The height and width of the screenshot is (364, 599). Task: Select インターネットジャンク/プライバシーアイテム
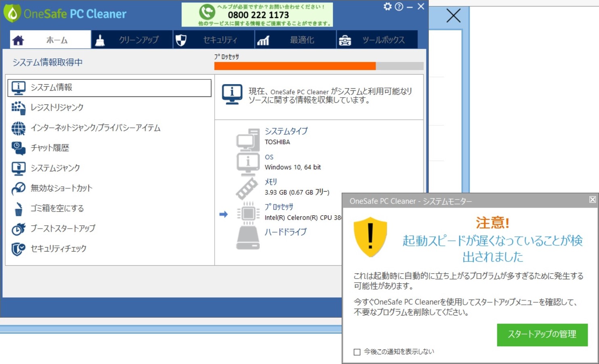click(x=109, y=128)
